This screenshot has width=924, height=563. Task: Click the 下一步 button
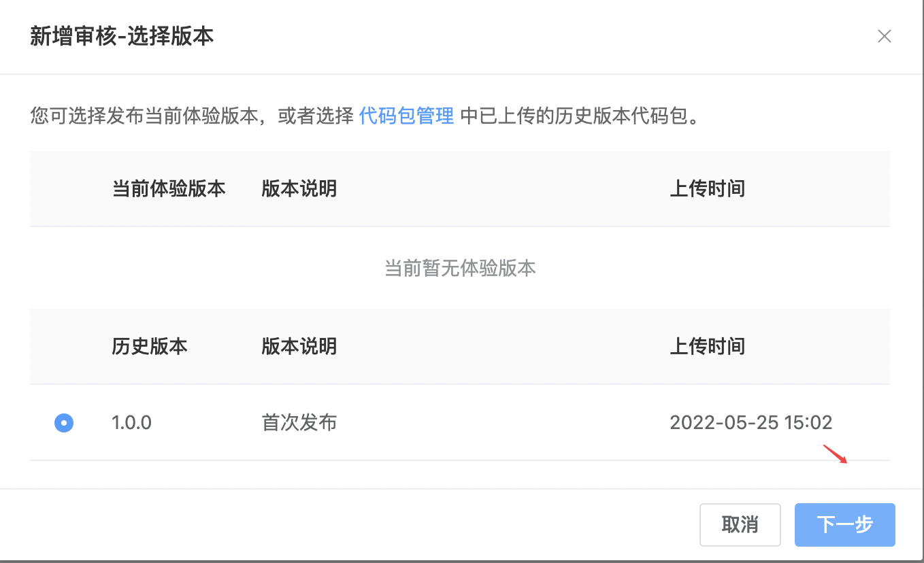coord(844,525)
